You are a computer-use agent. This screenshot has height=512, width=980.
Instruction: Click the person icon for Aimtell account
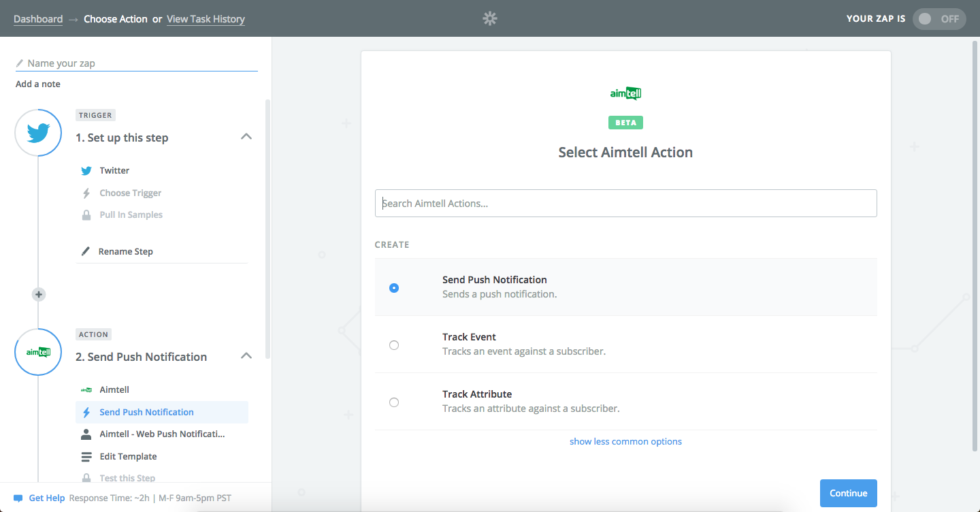pyautogui.click(x=86, y=434)
